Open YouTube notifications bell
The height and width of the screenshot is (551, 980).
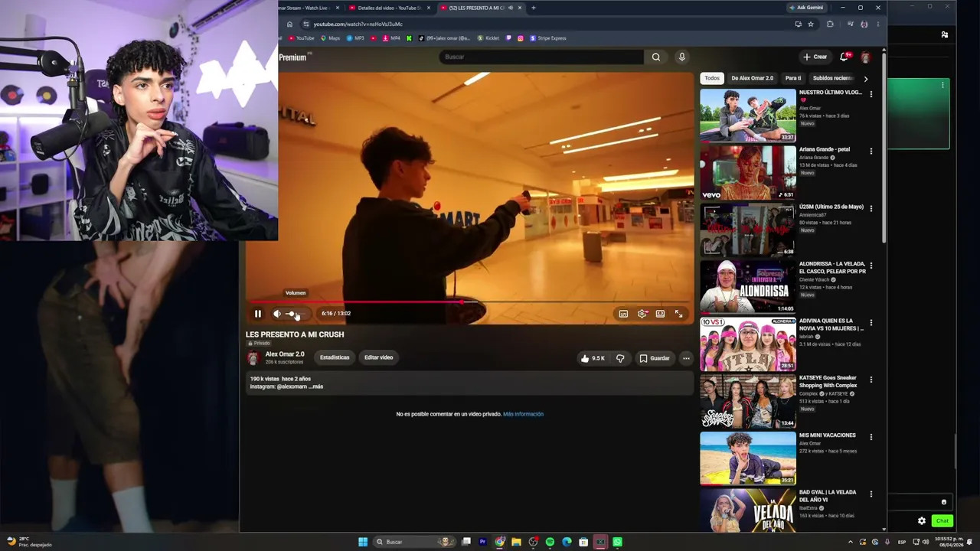coord(844,57)
